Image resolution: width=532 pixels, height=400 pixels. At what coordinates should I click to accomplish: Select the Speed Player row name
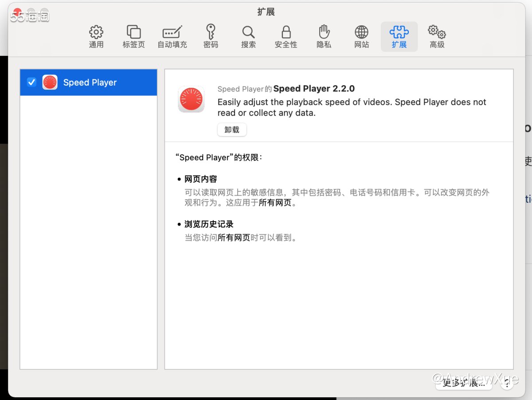pos(90,82)
